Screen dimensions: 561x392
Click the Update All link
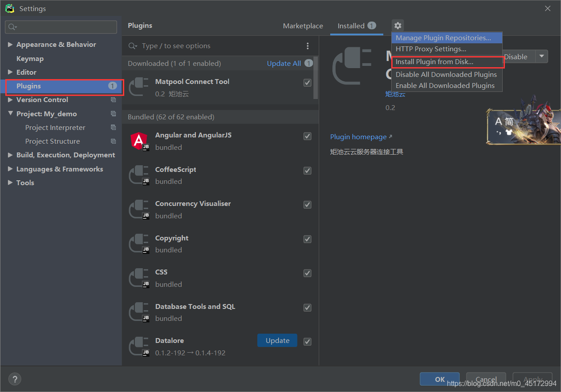coord(284,63)
